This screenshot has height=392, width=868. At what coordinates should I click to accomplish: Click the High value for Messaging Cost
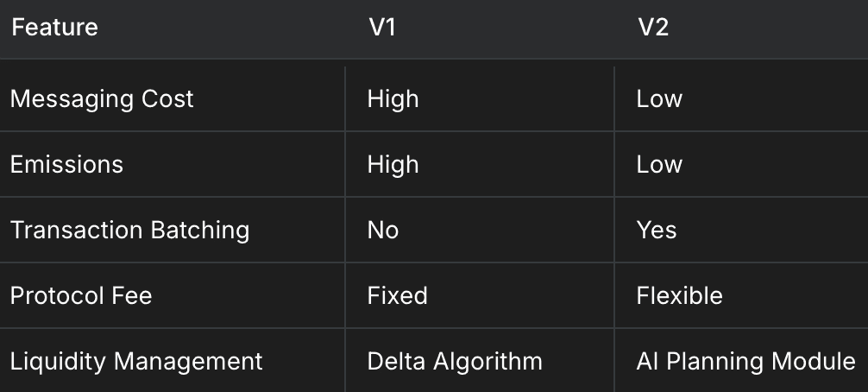(x=393, y=99)
